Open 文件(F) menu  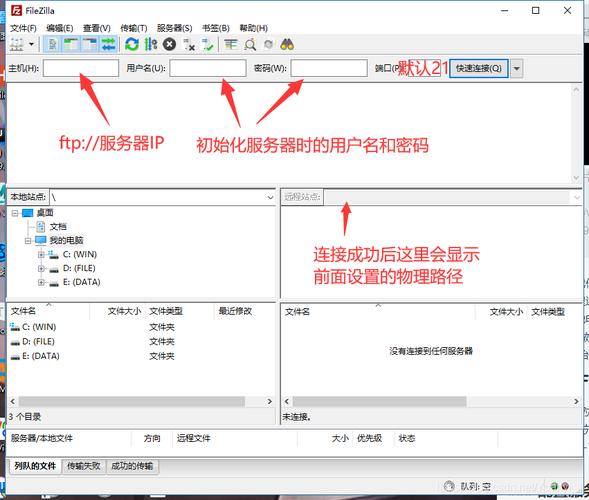(23, 28)
